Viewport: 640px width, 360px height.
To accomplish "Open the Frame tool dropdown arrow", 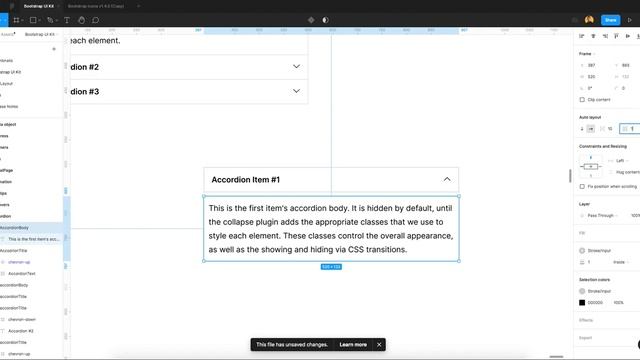I will click(22, 20).
